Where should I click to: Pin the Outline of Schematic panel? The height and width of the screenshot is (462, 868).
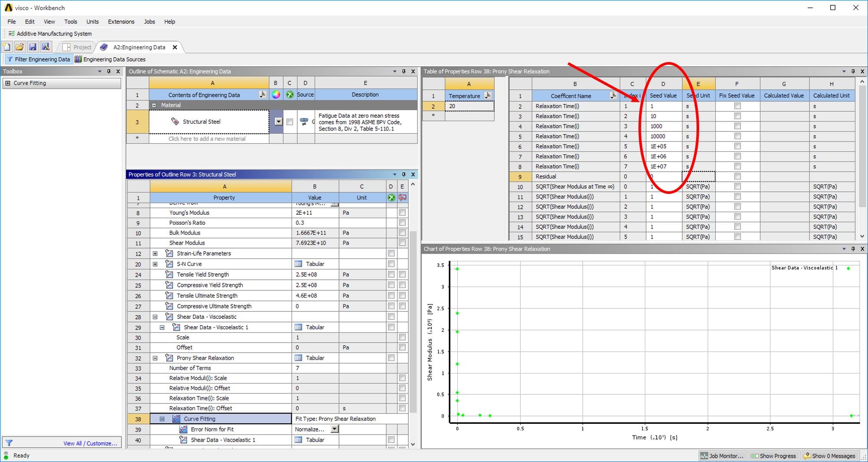[x=404, y=71]
